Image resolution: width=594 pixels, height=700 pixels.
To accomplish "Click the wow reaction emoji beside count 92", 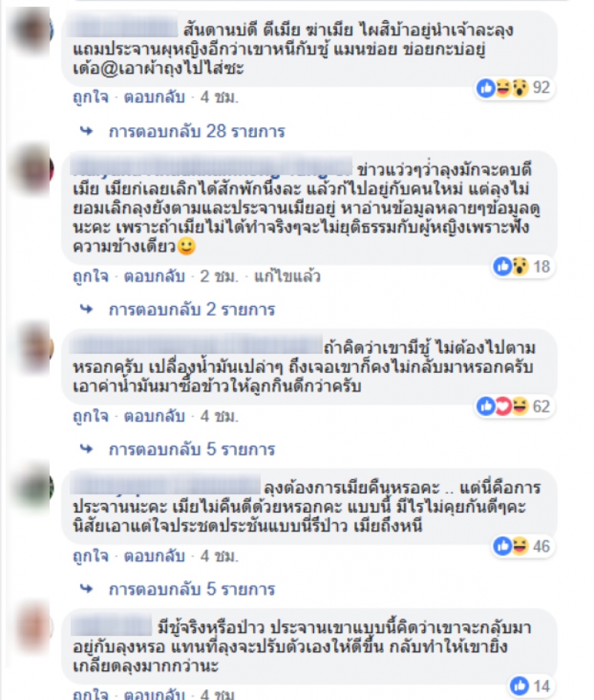I will coord(520,88).
